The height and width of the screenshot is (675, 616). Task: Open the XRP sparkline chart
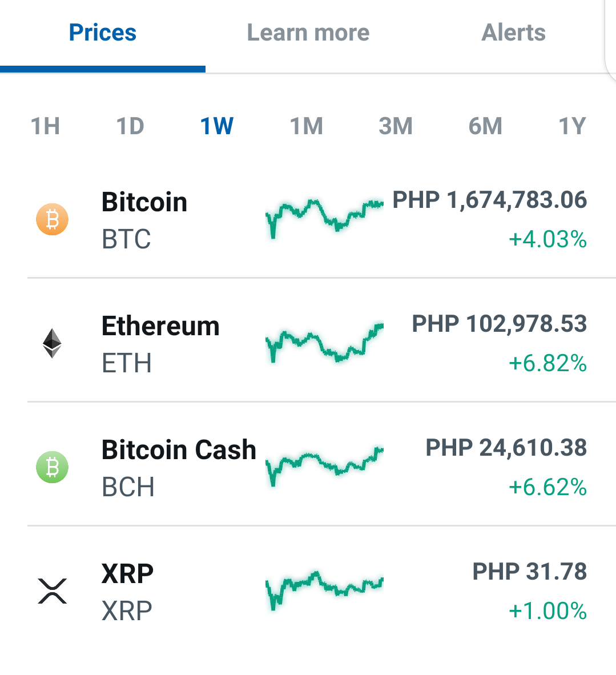[325, 590]
